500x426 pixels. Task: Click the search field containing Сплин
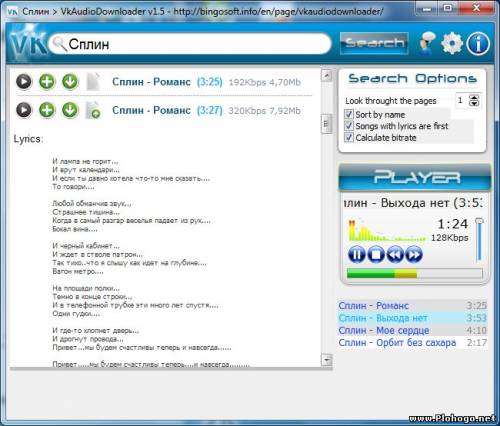point(190,44)
